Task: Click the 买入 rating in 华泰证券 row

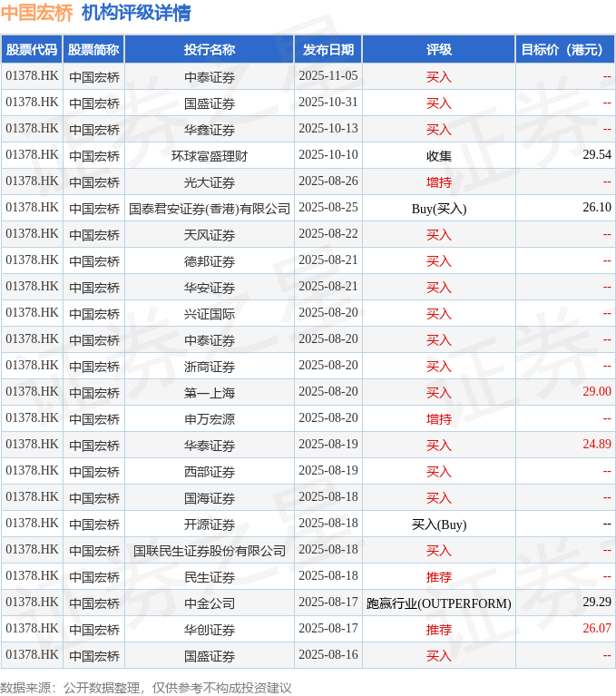Action: [x=439, y=446]
